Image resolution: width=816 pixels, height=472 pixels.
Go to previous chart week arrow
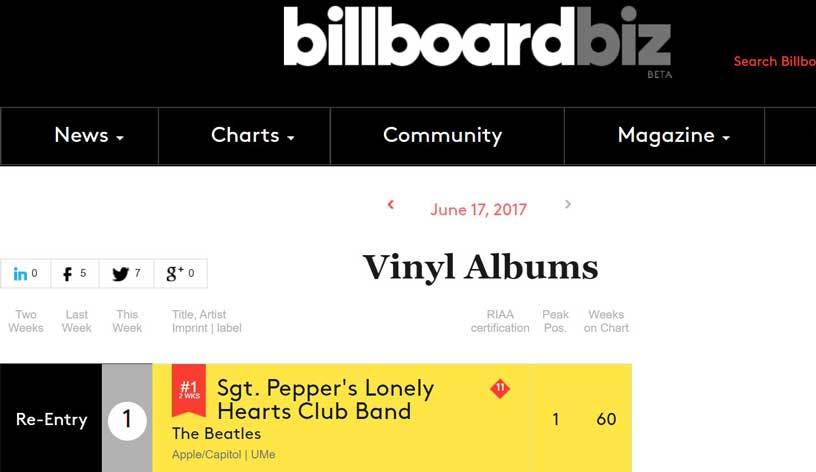391,205
